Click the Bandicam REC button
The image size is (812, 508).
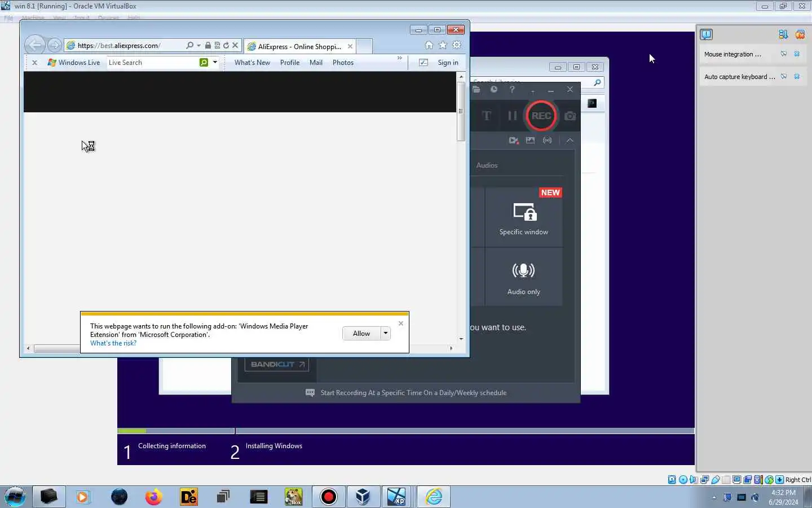(x=541, y=116)
